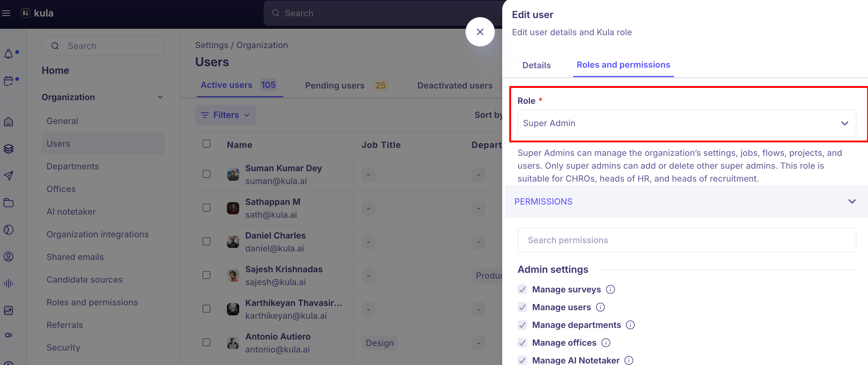Click info icon next to Manage departments
868x365 pixels.
coord(630,325)
